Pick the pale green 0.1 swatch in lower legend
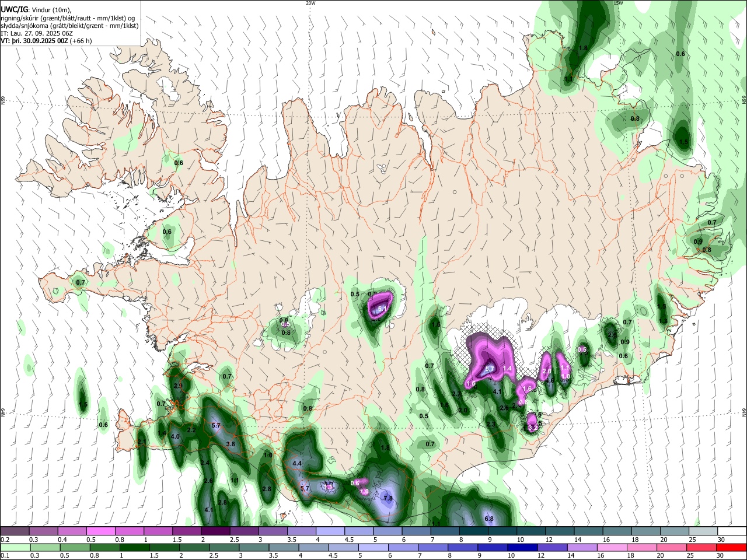This screenshot has height=560, width=747. coord(15,547)
